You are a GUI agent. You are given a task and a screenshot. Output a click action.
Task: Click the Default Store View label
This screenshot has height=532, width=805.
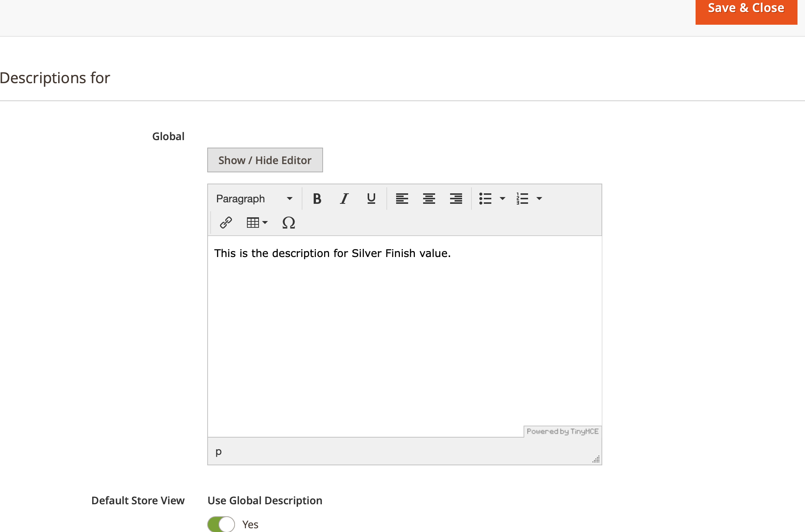coord(138,501)
